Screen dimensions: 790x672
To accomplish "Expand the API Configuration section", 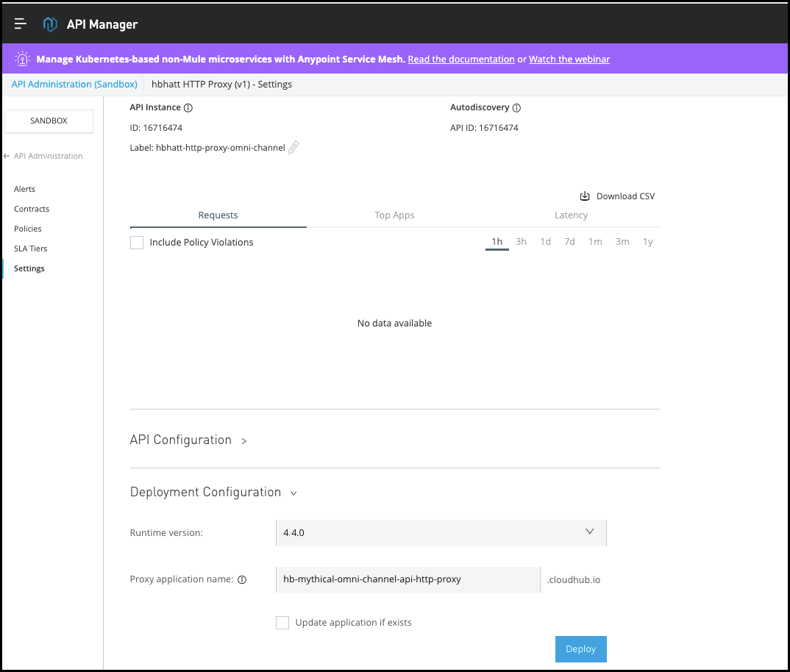I will [x=244, y=441].
